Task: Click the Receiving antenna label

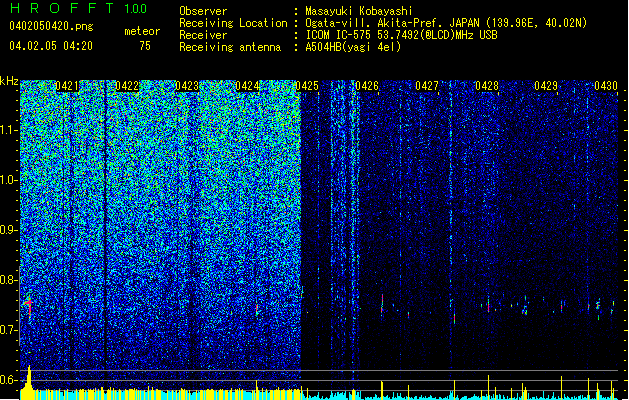Action: (230, 47)
